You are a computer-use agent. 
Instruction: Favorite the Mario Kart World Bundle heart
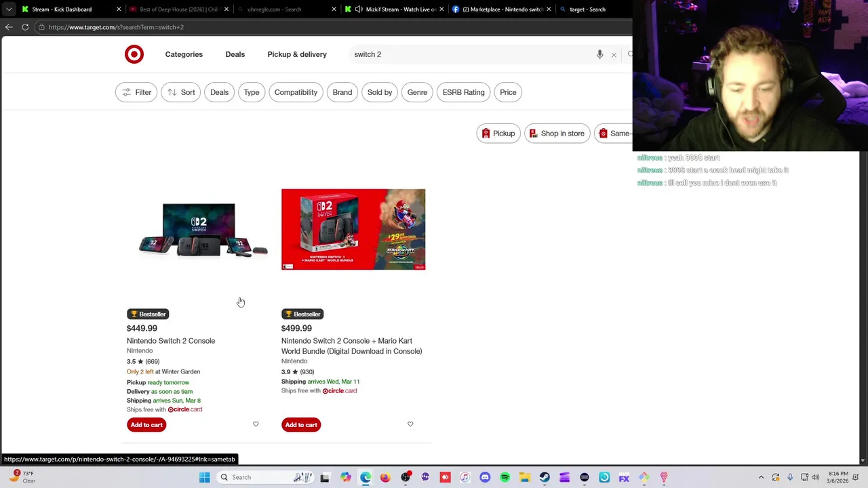click(x=410, y=424)
